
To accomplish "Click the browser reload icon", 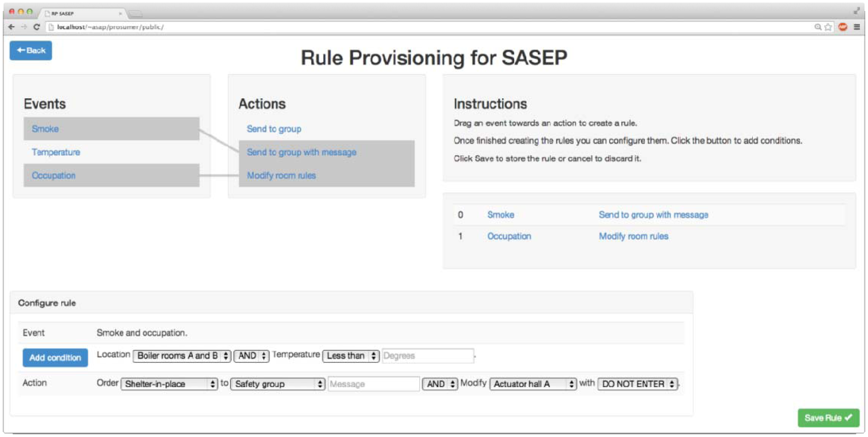I will click(x=37, y=27).
